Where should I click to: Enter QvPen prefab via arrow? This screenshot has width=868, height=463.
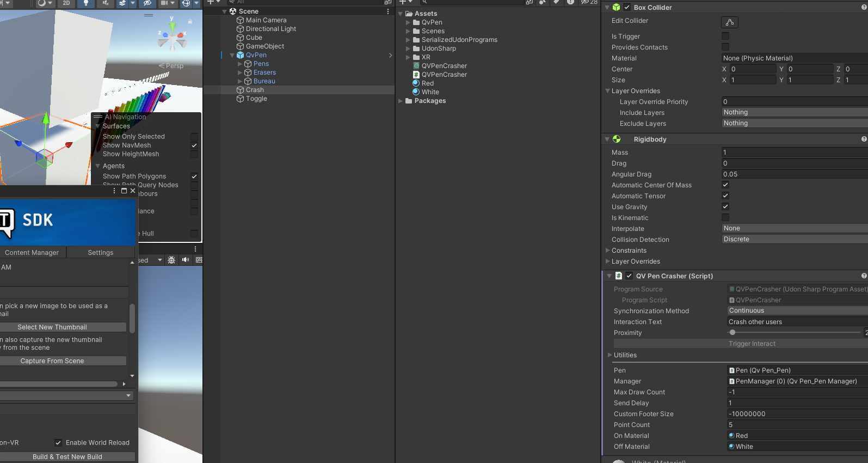[390, 55]
